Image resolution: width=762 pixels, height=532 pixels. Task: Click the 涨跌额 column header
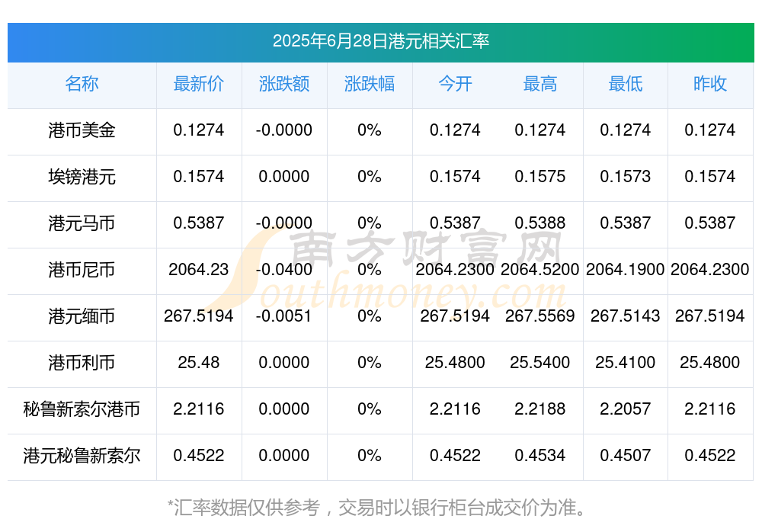283,84
